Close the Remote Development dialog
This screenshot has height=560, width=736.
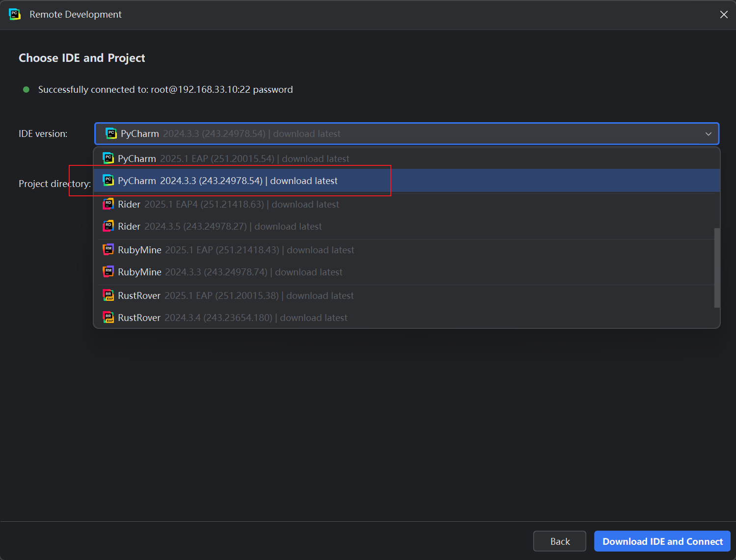pyautogui.click(x=724, y=14)
